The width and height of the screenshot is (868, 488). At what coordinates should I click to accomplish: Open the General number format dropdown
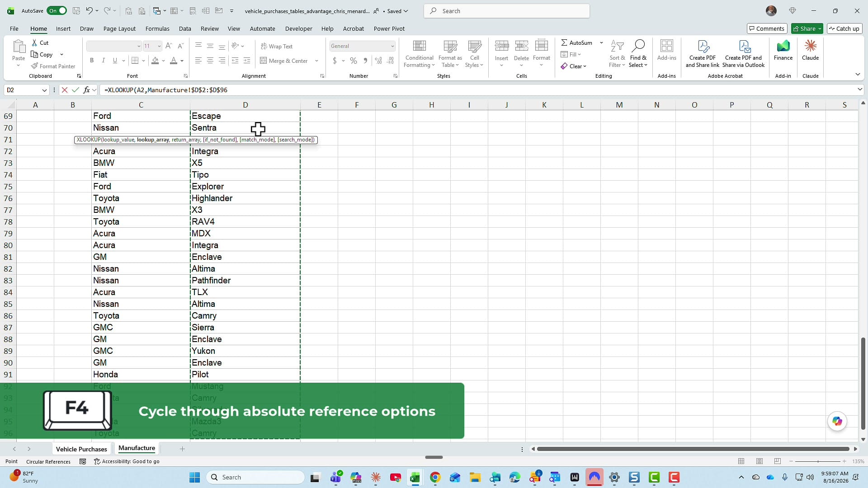coord(392,46)
